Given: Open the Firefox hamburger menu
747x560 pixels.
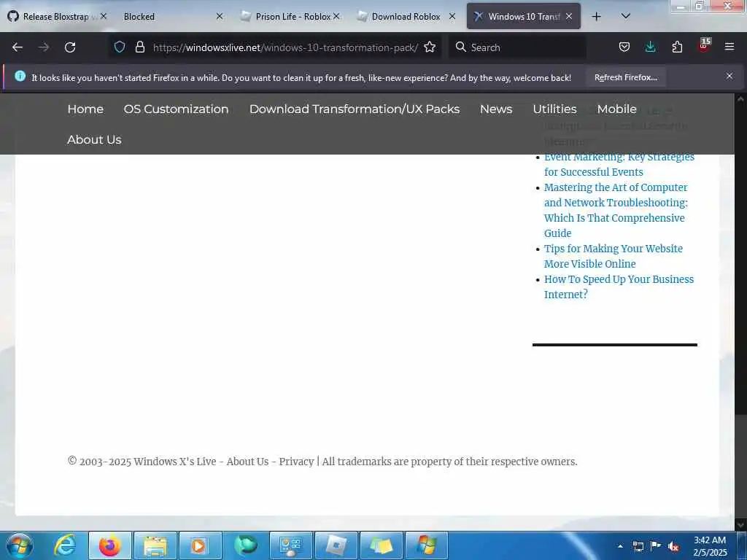Looking at the screenshot, I should click(729, 47).
